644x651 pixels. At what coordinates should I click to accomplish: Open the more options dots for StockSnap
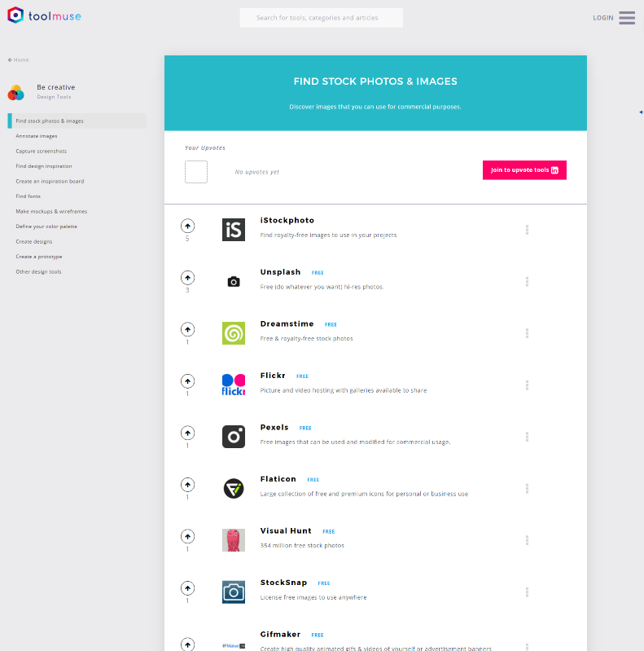(527, 592)
